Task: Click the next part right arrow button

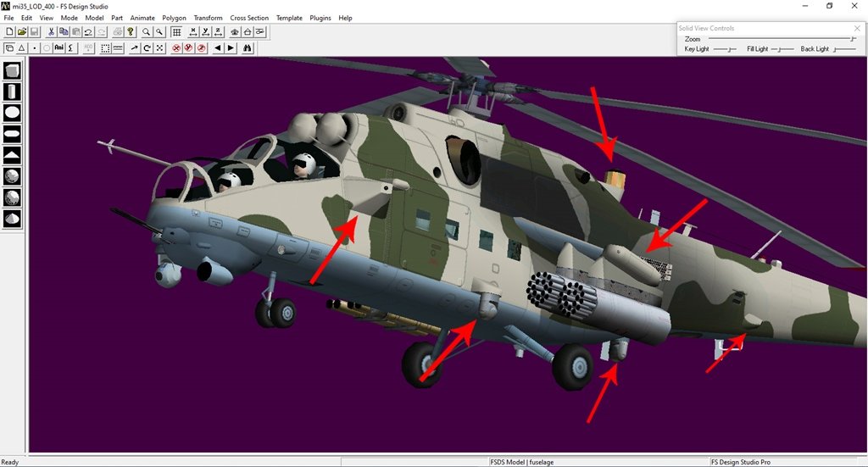Action: (x=230, y=48)
